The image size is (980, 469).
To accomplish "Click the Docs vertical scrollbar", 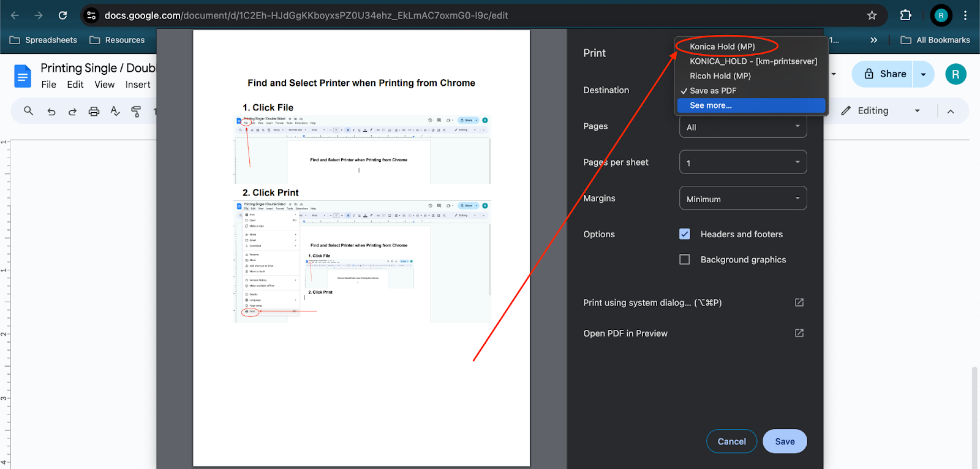I will 974,417.
